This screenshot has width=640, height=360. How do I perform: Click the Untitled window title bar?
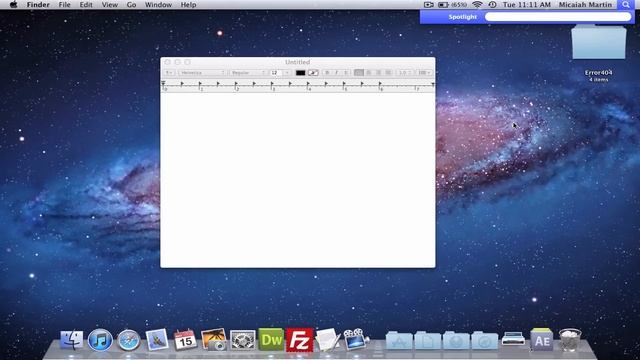pyautogui.click(x=298, y=62)
